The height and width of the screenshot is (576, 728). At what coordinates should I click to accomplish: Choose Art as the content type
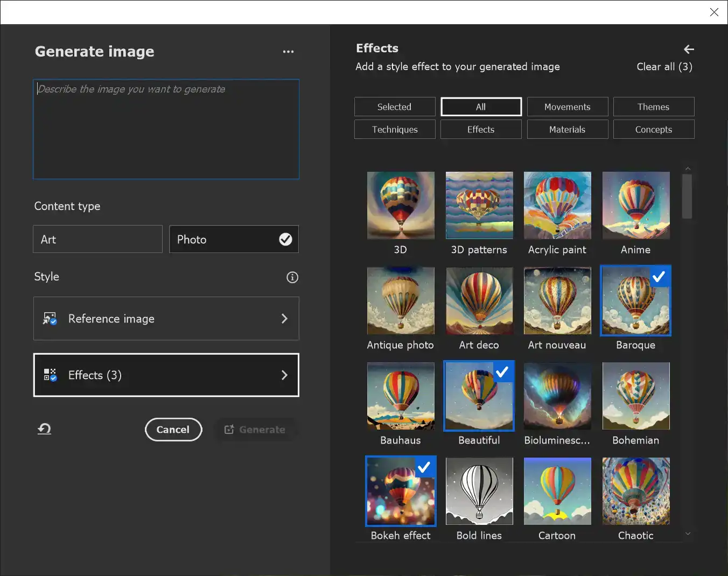(97, 239)
